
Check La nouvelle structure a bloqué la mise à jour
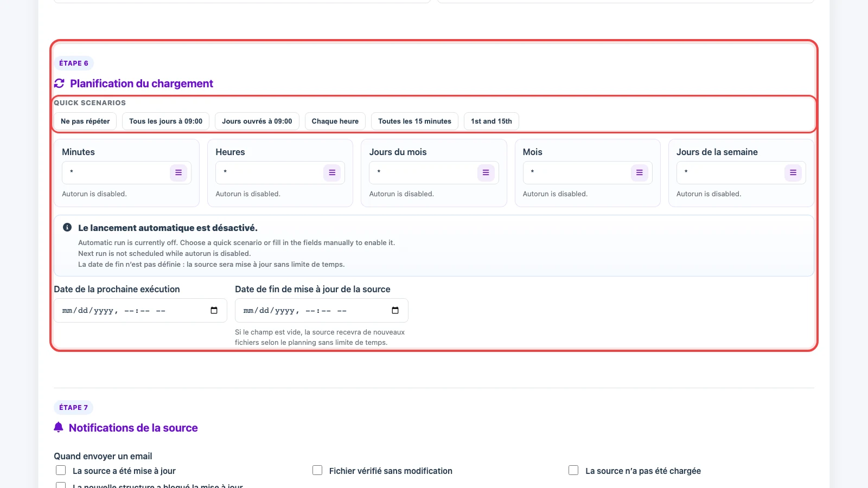(x=61, y=485)
